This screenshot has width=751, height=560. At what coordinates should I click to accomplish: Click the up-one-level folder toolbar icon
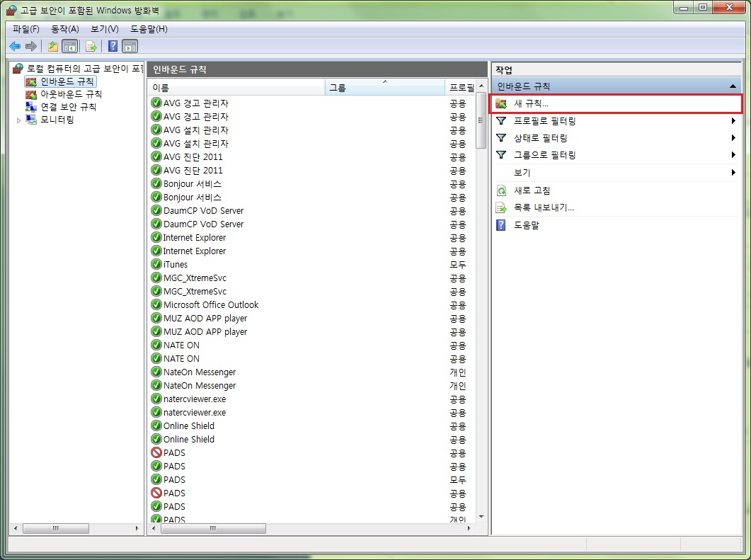tap(53, 47)
